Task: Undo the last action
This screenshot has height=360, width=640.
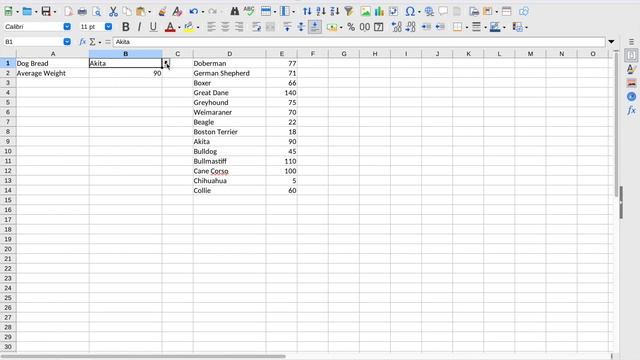Action: click(x=193, y=11)
